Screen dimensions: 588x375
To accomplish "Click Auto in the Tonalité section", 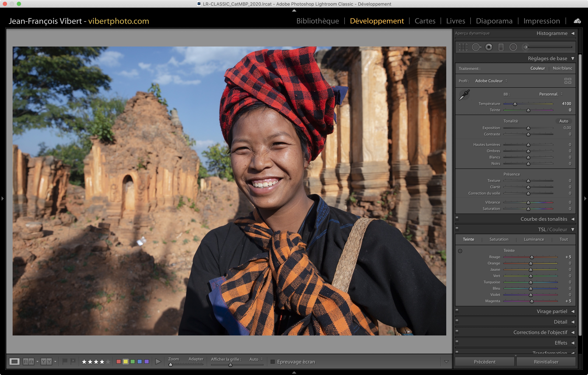I will point(563,121).
